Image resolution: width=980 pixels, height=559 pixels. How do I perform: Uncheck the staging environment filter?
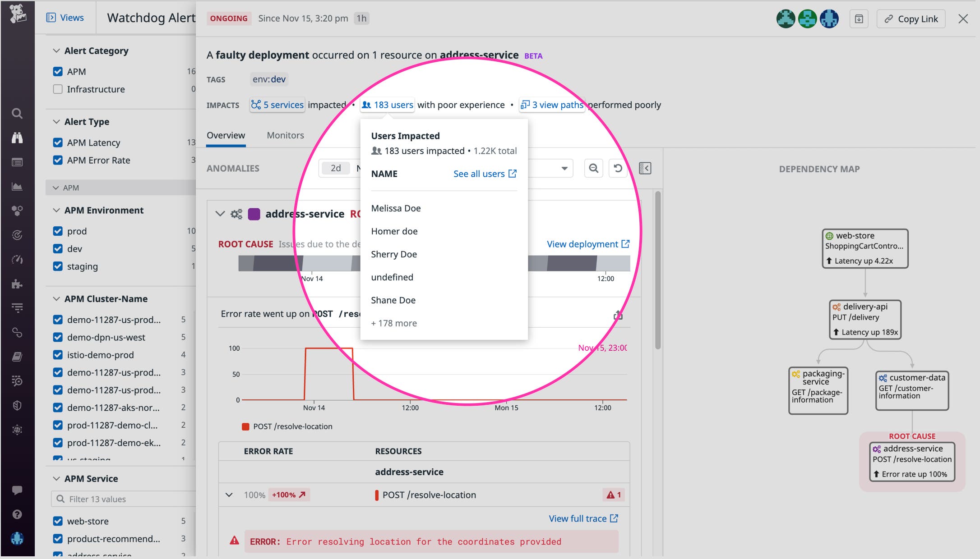pos(58,266)
